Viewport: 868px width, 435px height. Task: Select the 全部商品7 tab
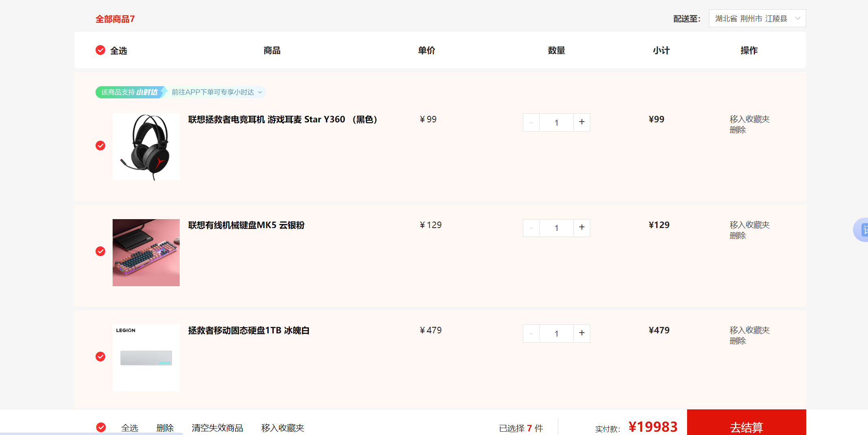coord(115,19)
